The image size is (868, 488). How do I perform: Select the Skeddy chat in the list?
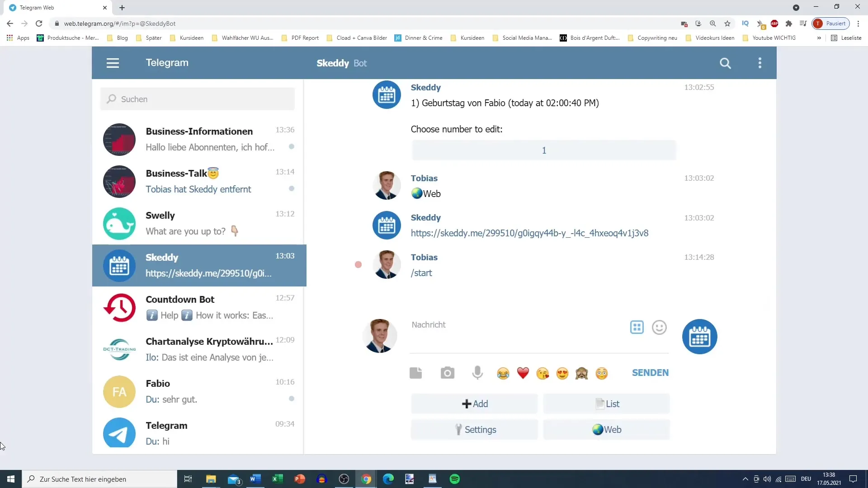tap(199, 266)
